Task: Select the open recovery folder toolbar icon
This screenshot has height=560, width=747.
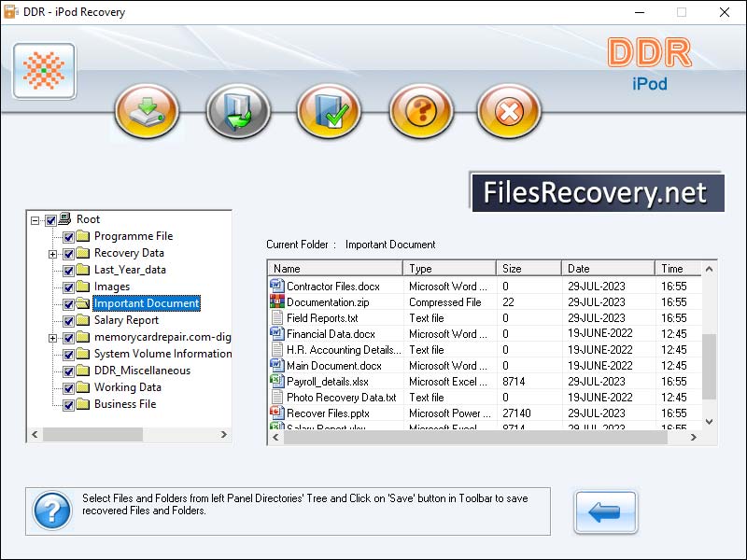Action: (238, 111)
